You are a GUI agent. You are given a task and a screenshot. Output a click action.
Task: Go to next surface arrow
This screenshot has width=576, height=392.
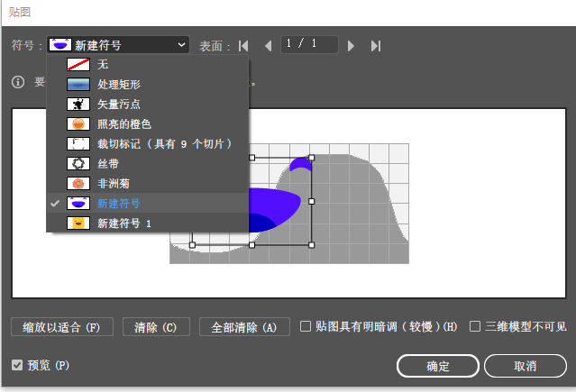[352, 45]
